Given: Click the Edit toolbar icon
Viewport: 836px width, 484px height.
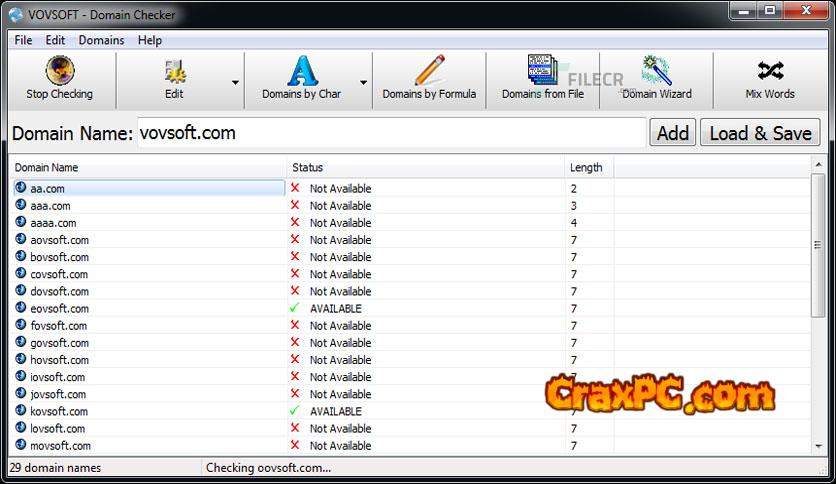Looking at the screenshot, I should click(x=174, y=71).
